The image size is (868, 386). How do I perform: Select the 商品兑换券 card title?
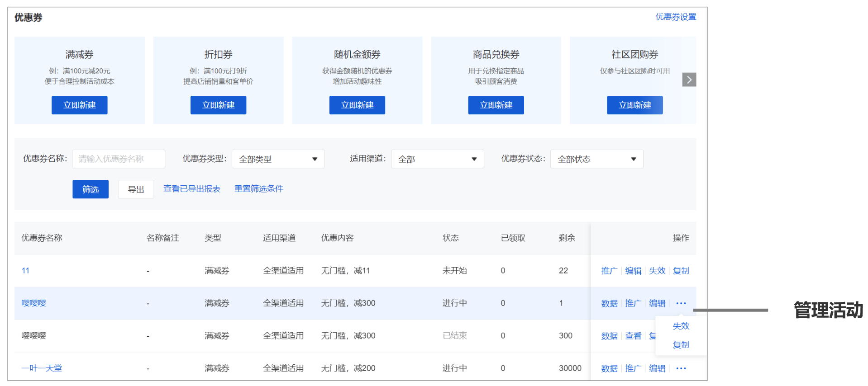pyautogui.click(x=496, y=54)
